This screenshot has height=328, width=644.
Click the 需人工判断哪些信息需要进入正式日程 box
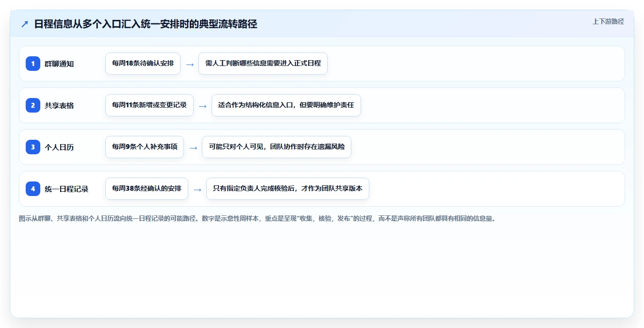pos(263,64)
